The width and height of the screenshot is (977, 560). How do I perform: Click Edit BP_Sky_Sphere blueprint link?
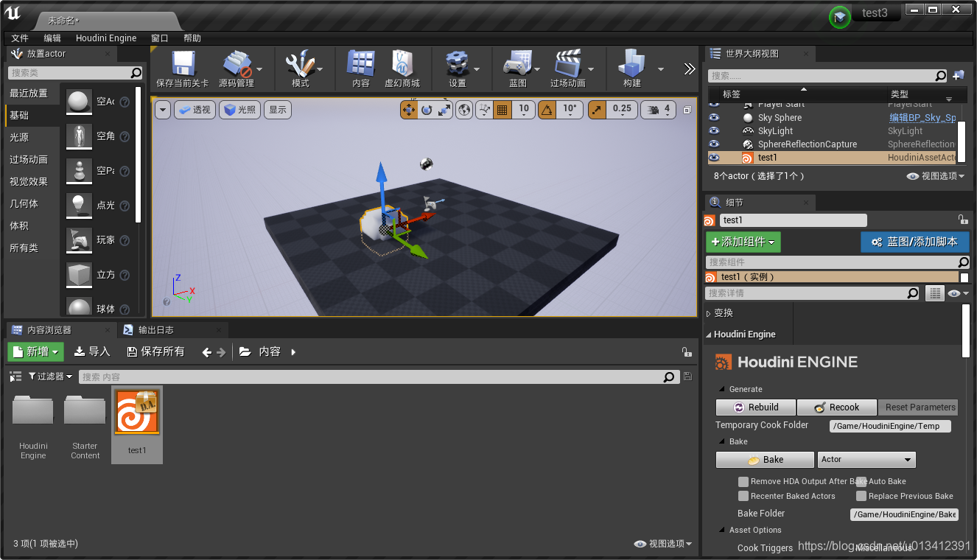(922, 118)
